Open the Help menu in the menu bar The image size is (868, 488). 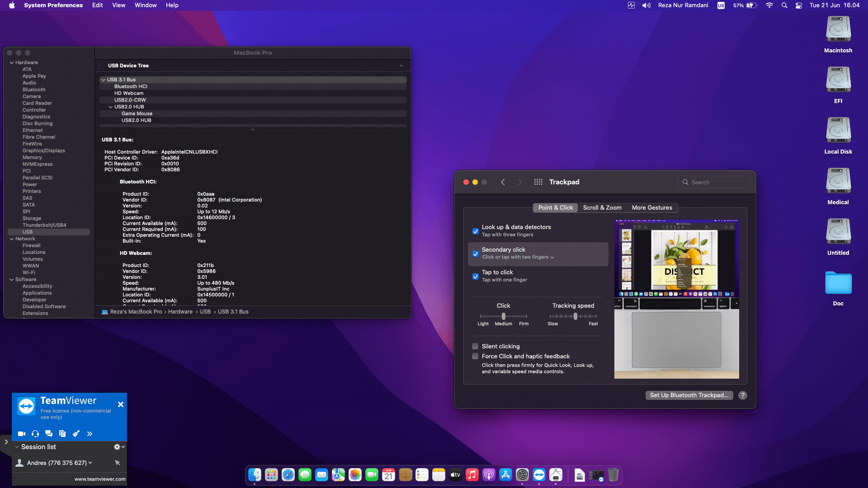pyautogui.click(x=172, y=5)
